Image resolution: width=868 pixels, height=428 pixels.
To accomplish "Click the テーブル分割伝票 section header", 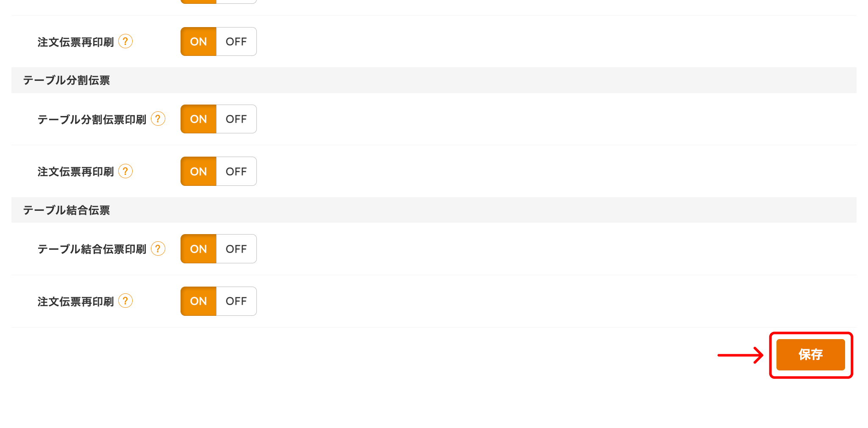I will (x=67, y=80).
